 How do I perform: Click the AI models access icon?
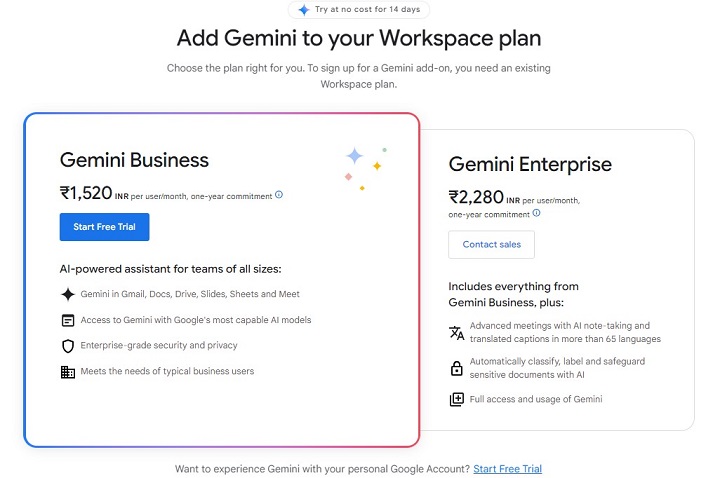(68, 320)
